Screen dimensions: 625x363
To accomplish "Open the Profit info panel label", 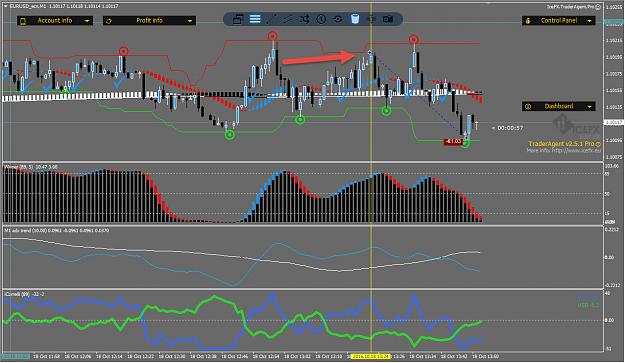I will click(149, 20).
